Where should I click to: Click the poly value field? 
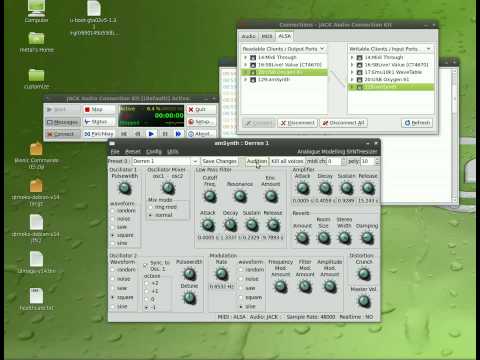point(368,161)
